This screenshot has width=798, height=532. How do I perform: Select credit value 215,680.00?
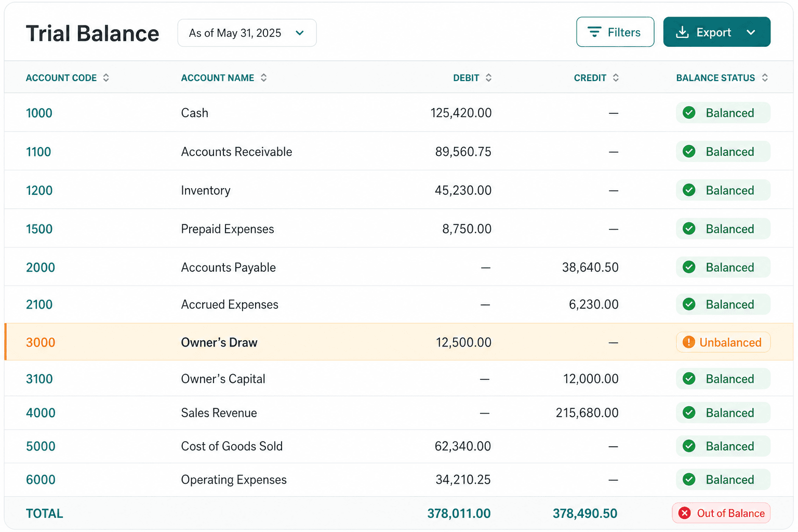click(x=587, y=413)
